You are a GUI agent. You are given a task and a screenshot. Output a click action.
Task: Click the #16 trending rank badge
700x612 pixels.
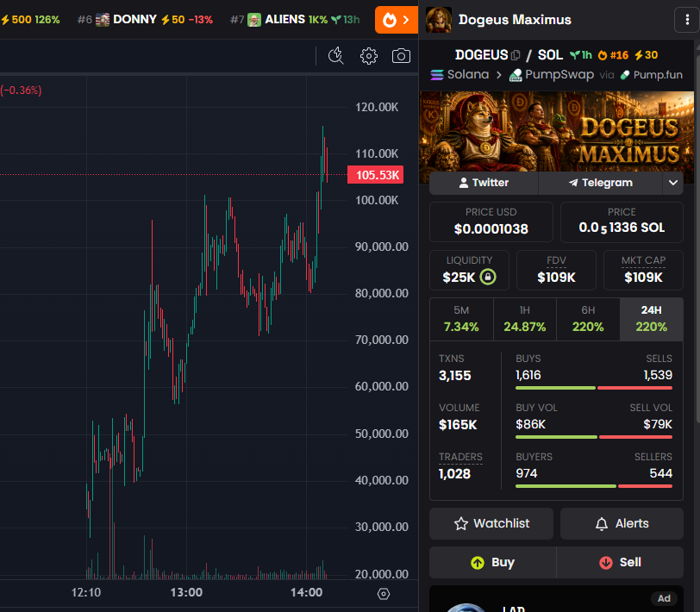click(x=613, y=55)
